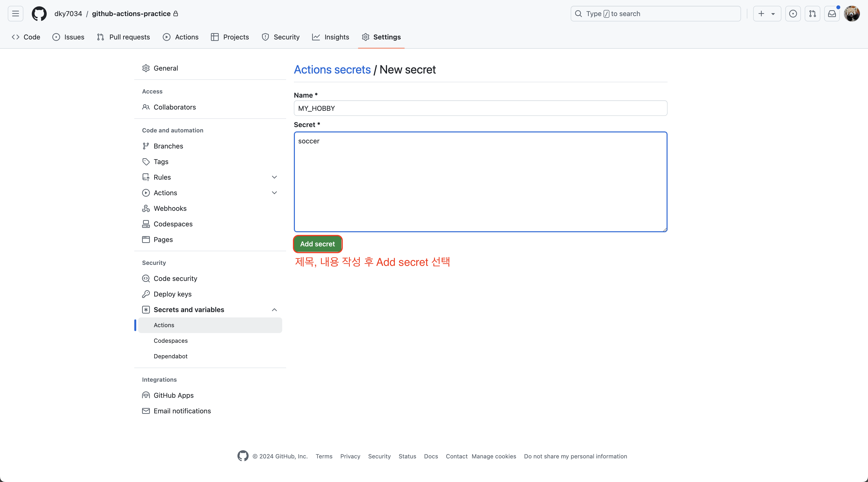Click the footer GitHub logo
868x482 pixels.
pyautogui.click(x=243, y=456)
